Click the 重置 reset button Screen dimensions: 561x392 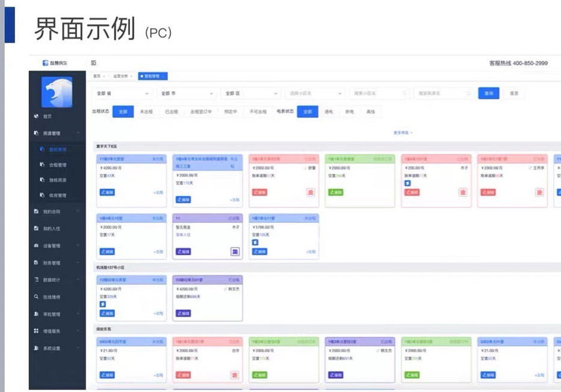click(514, 93)
